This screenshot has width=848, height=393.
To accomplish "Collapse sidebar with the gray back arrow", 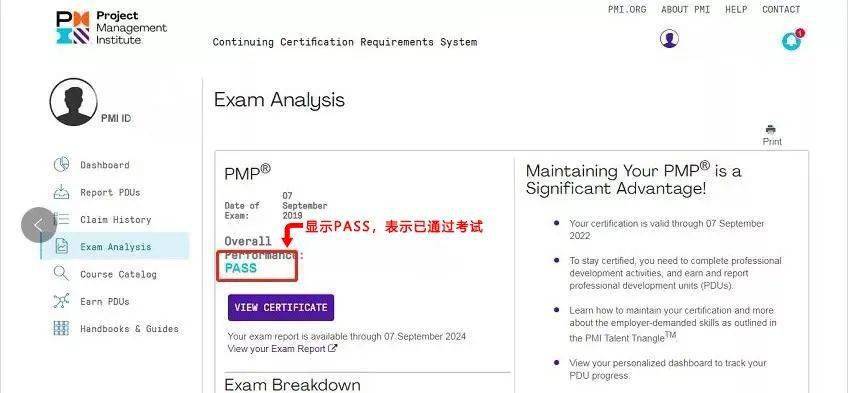I will point(39,225).
